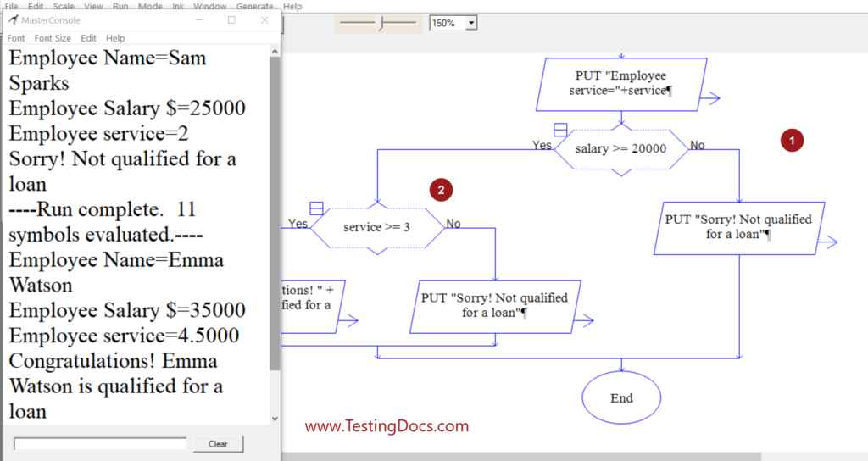The height and width of the screenshot is (461, 868).
Task: Click the www.TestingDocs.com link text
Action: tap(387, 426)
